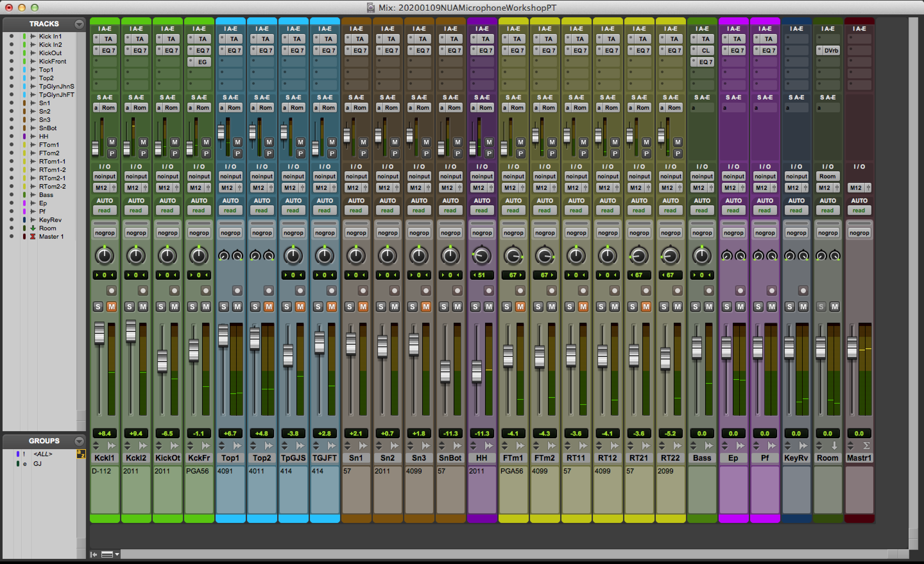Viewport: 924px width, 564px height.
Task: Click the Kckl1 record enable button
Action: 111,291
